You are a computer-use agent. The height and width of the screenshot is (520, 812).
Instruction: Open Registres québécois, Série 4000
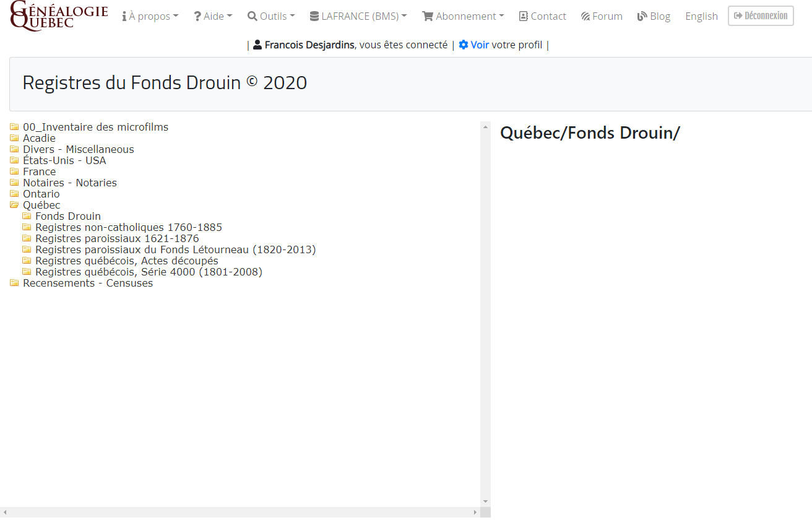149,272
